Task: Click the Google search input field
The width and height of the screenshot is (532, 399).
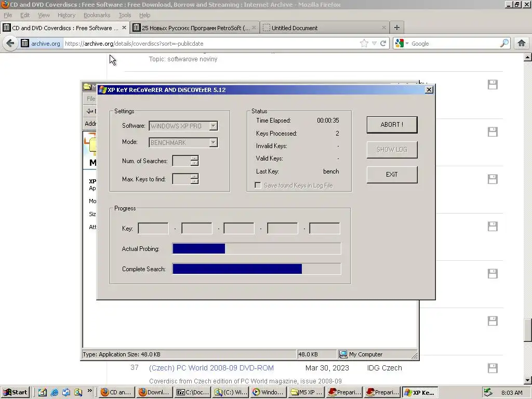Action: point(455,44)
